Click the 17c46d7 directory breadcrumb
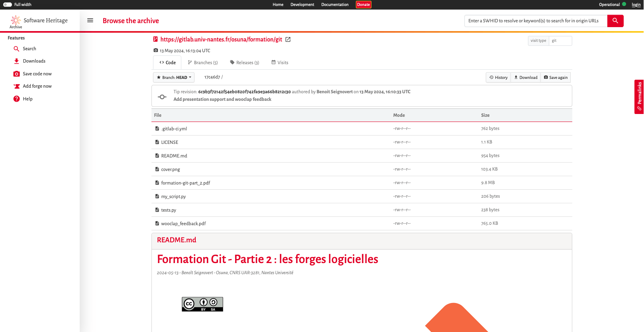Viewport: 644px width, 332px height. pyautogui.click(x=212, y=77)
